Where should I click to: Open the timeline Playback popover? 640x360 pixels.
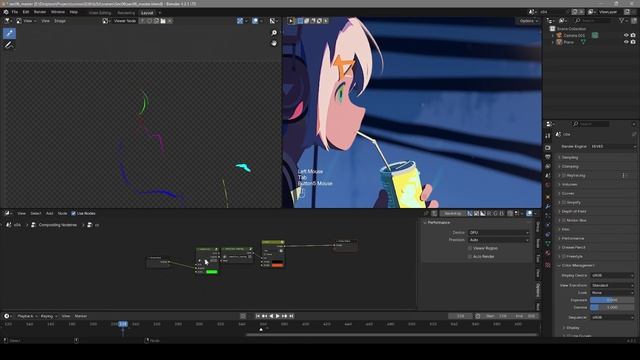coord(27,316)
